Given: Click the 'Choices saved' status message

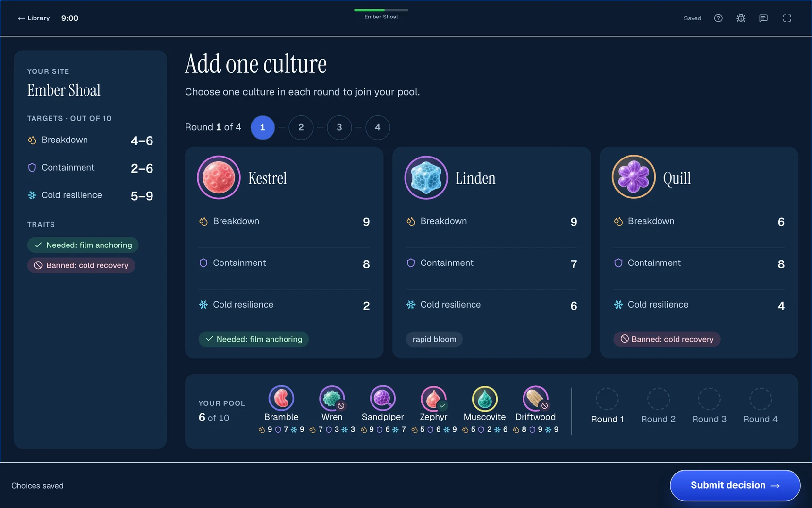Looking at the screenshot, I should pyautogui.click(x=37, y=486).
